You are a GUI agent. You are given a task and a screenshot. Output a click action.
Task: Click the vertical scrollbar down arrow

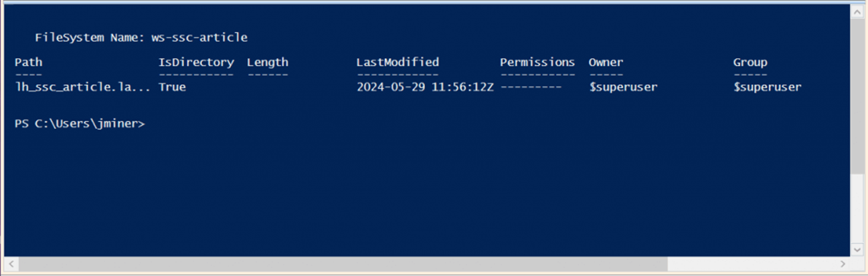pos(857,249)
